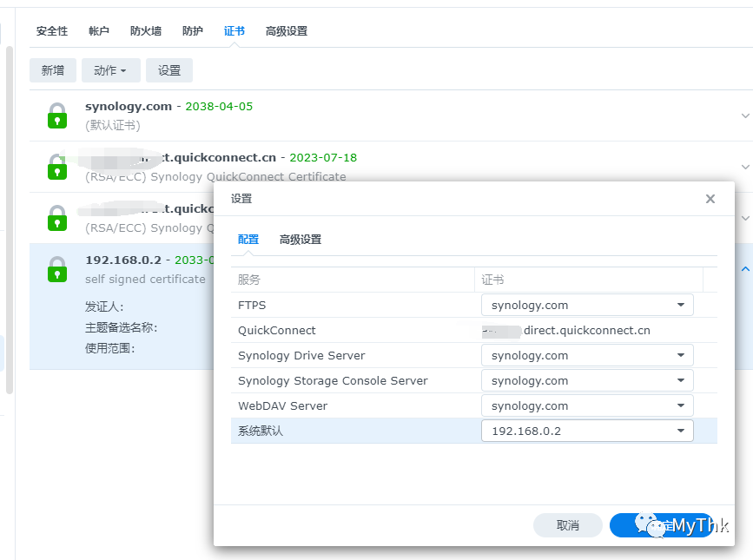
Task: Click the 发证人 label
Action: 104,306
